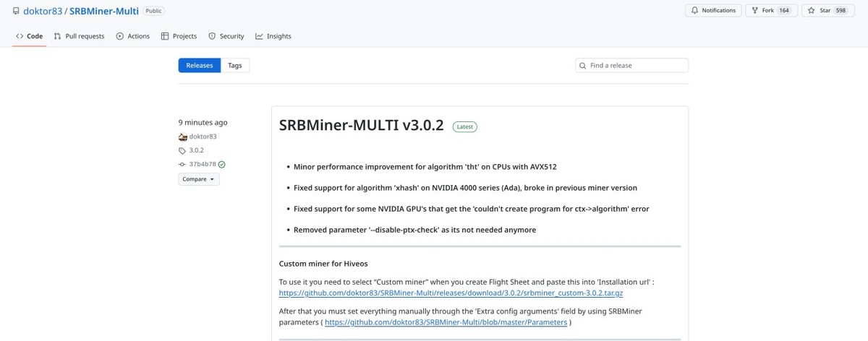The width and height of the screenshot is (868, 341).
Task: Open the 3.0.2 tag link
Action: coord(196,150)
